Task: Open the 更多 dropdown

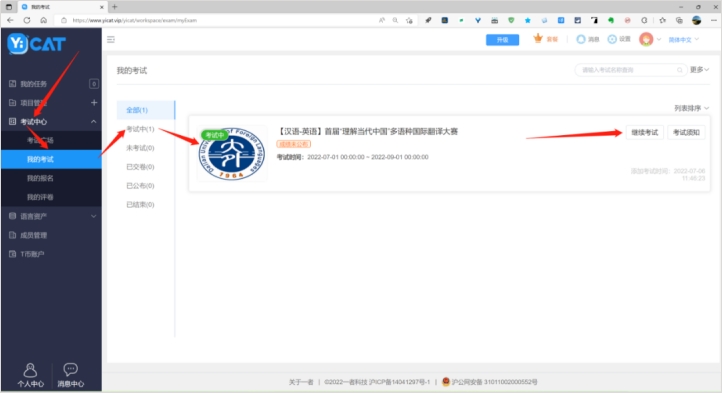Action: pyautogui.click(x=699, y=70)
